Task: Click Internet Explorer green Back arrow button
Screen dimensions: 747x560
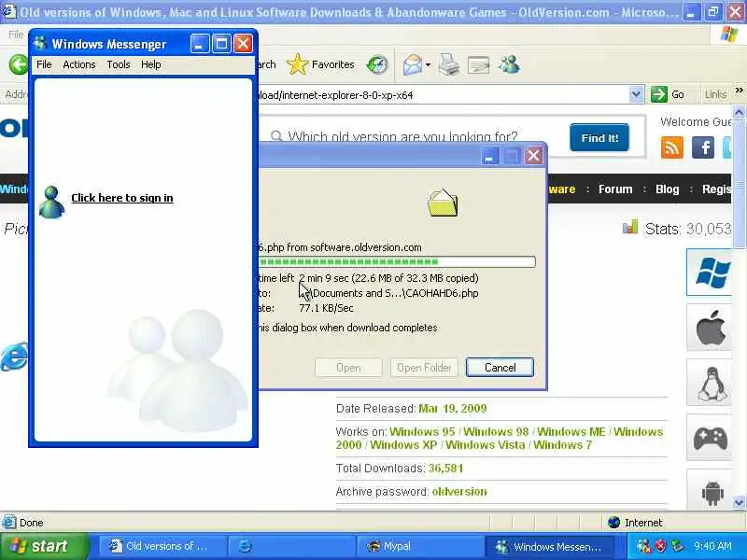Action: pyautogui.click(x=19, y=64)
